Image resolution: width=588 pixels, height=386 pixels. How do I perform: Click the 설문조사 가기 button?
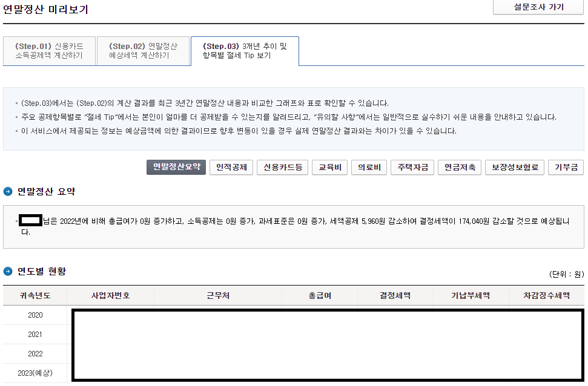click(538, 7)
